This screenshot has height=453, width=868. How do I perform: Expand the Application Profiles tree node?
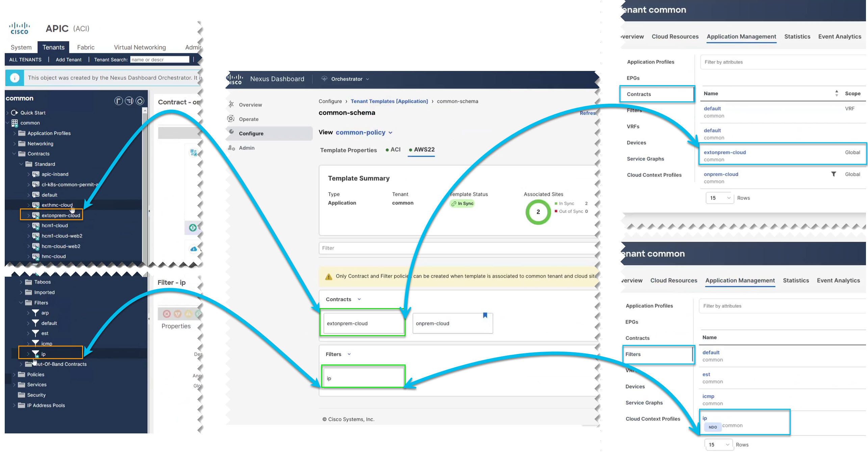pyautogui.click(x=14, y=133)
